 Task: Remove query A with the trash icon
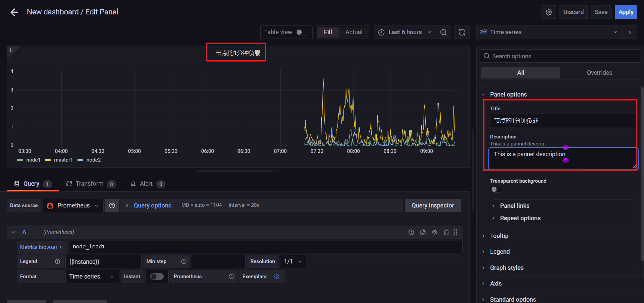point(446,232)
